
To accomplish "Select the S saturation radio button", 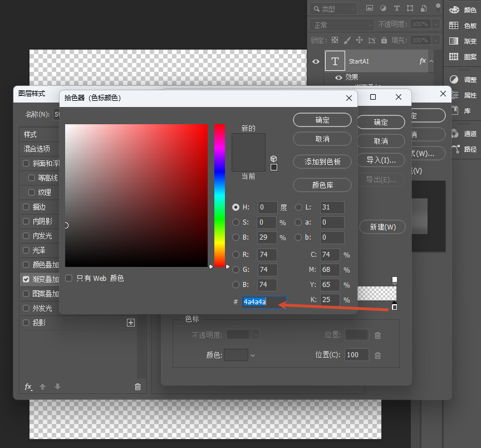I will 235,222.
